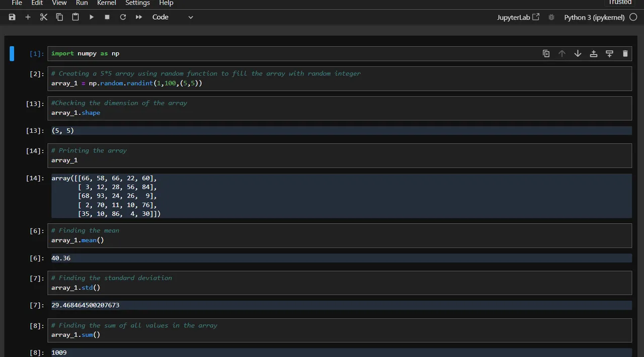The image size is (644, 357).
Task: Open the Settings menu
Action: [x=137, y=3]
